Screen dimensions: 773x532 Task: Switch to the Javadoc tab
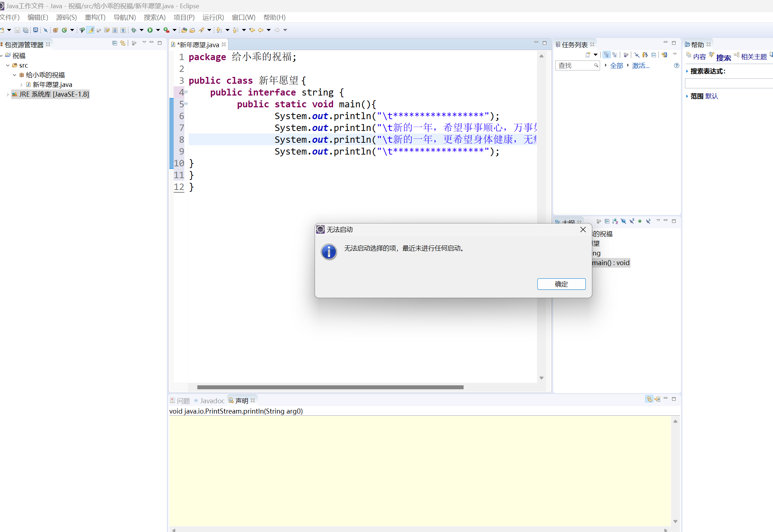click(209, 401)
